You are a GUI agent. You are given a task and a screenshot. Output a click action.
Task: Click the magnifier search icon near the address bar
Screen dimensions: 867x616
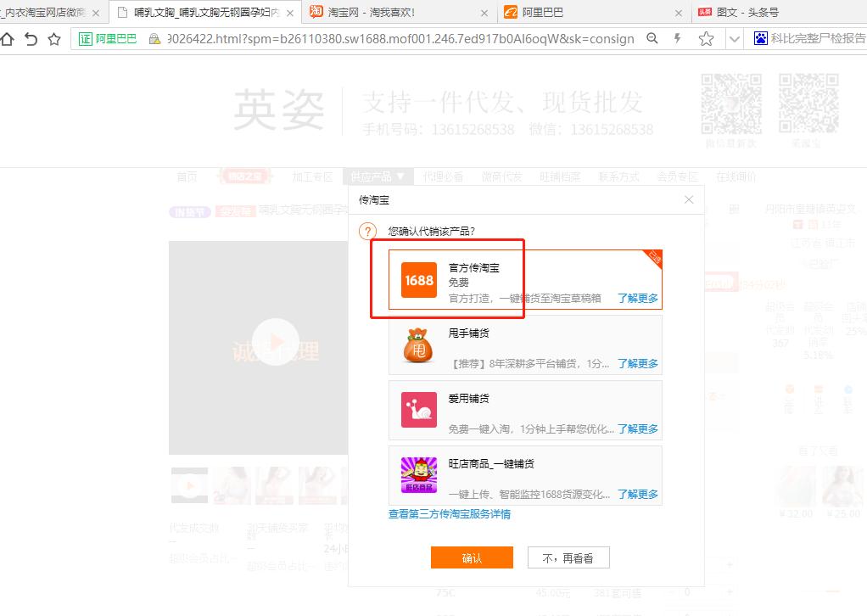[652, 39]
